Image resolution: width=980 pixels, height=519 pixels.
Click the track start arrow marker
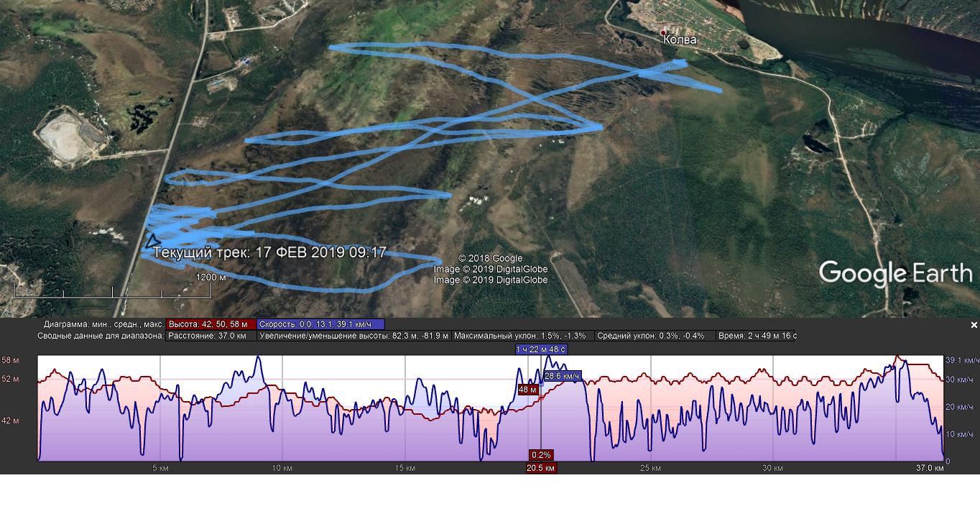(152, 242)
